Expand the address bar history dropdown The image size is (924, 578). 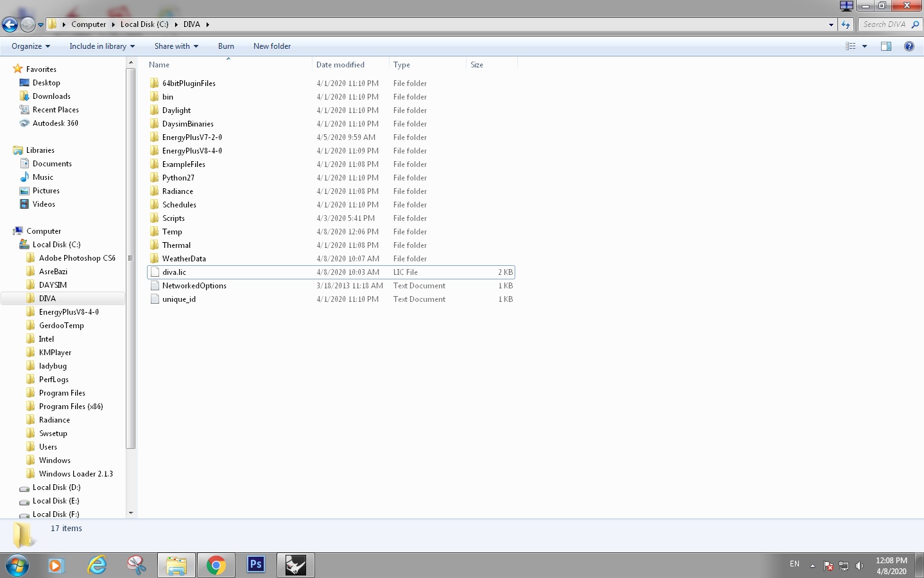[x=831, y=24]
